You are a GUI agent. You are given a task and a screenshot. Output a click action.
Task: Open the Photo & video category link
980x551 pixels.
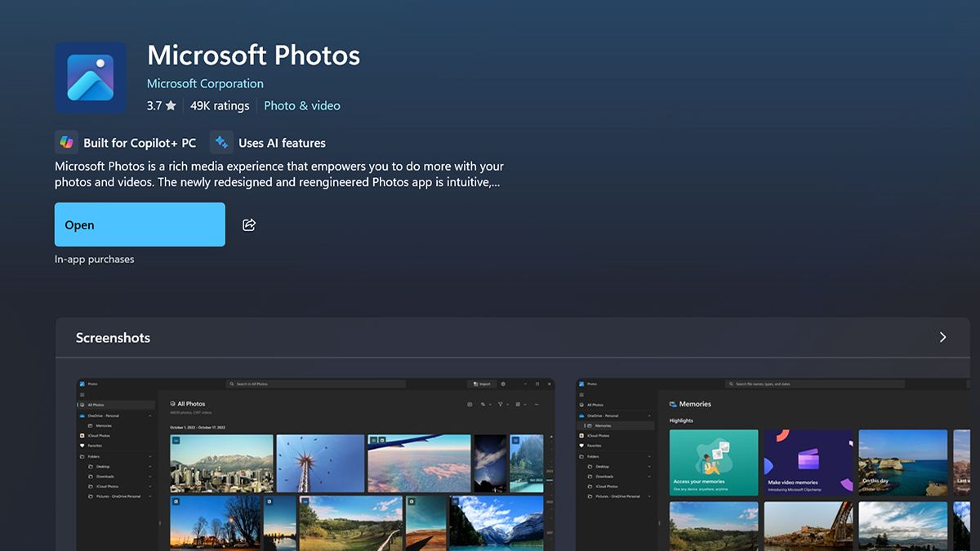pos(301,105)
